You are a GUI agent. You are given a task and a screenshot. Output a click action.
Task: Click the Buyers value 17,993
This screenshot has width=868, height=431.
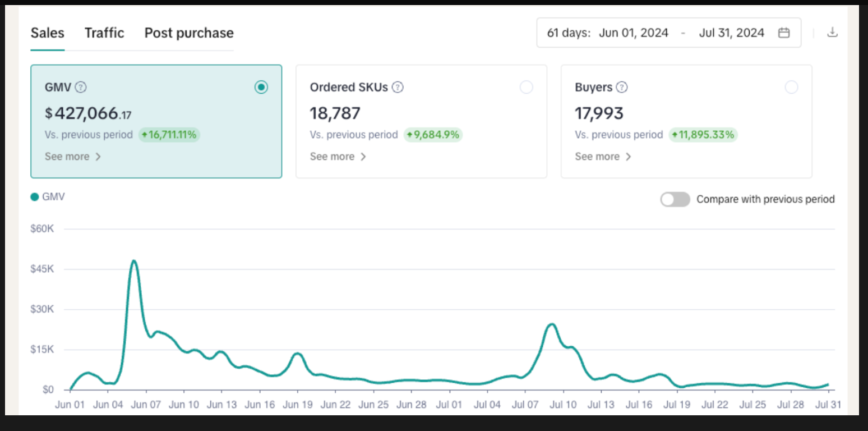pyautogui.click(x=599, y=113)
